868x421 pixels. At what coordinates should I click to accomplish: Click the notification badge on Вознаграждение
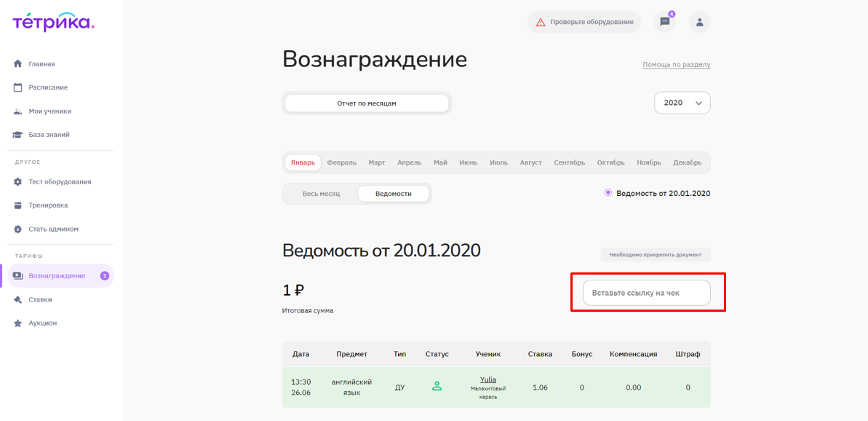[105, 275]
